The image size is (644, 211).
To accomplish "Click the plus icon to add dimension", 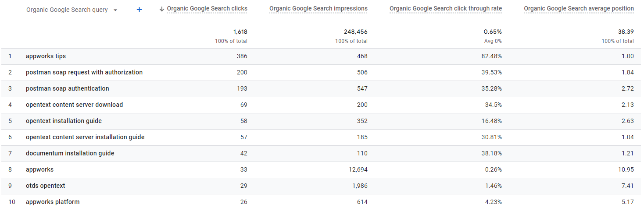I will click(x=139, y=10).
